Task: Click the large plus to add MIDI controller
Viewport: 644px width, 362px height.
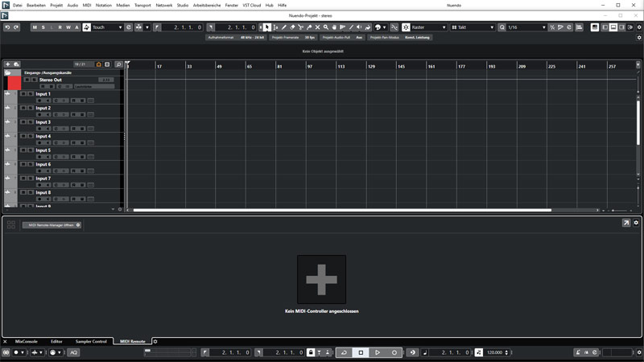Action: 321,279
